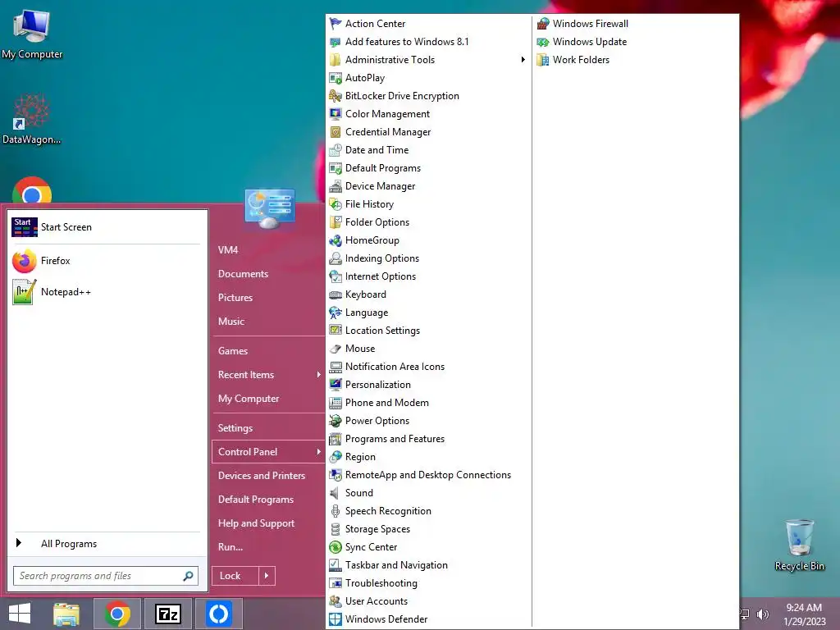Image resolution: width=840 pixels, height=630 pixels.
Task: Click the Speech Recognition microphone icon
Action: click(336, 510)
